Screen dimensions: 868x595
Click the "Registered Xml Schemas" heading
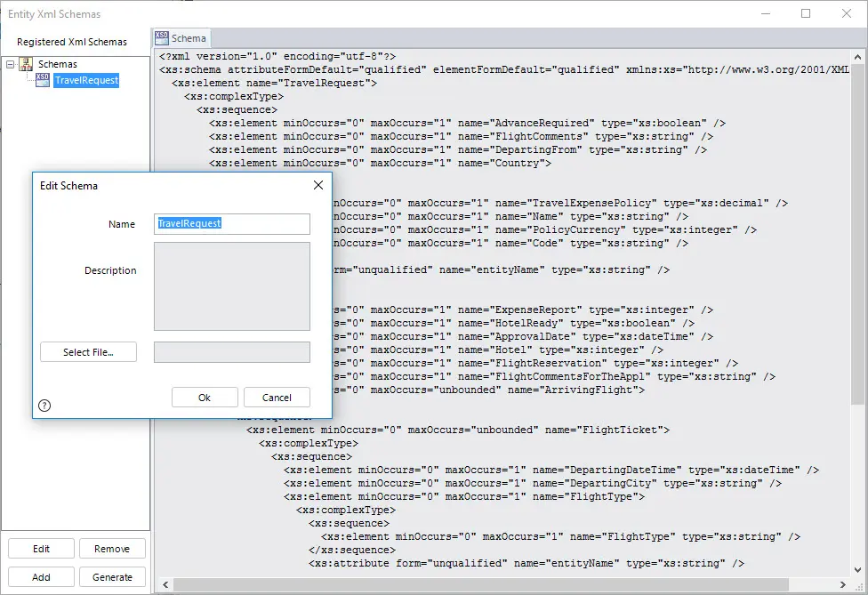pyautogui.click(x=72, y=42)
